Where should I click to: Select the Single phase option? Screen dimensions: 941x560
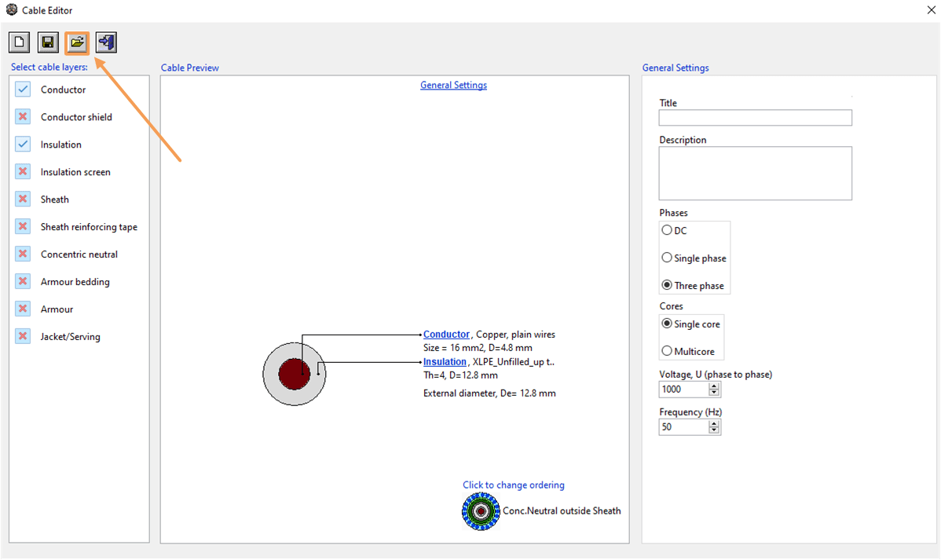[x=666, y=257]
